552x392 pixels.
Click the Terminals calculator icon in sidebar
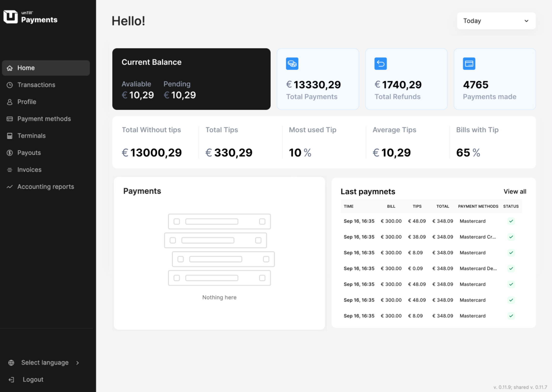pos(10,136)
